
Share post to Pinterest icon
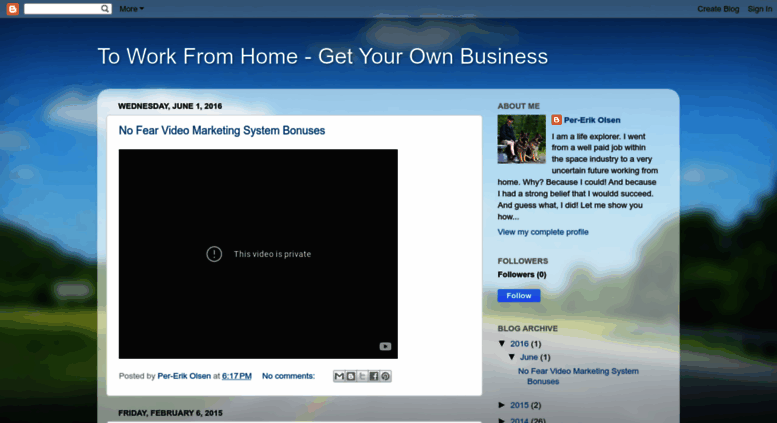[385, 376]
